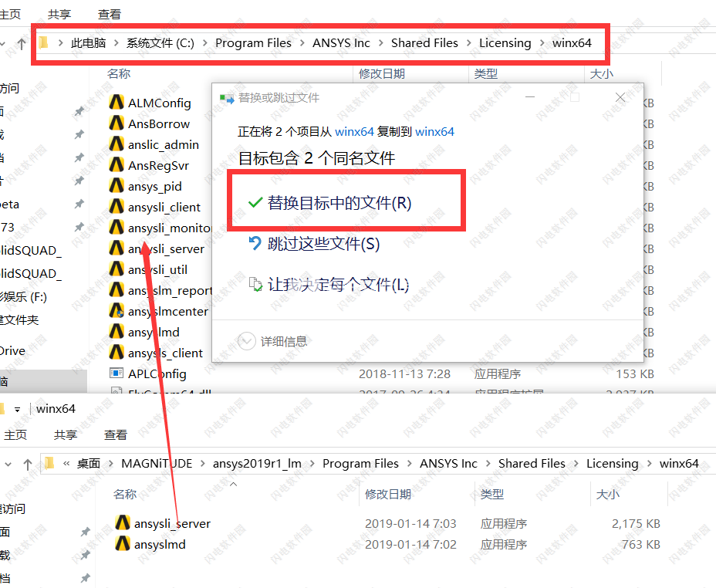Screen dimensions: 716x588
Task: Open recent locations dropdown in lower window
Action: [8, 465]
